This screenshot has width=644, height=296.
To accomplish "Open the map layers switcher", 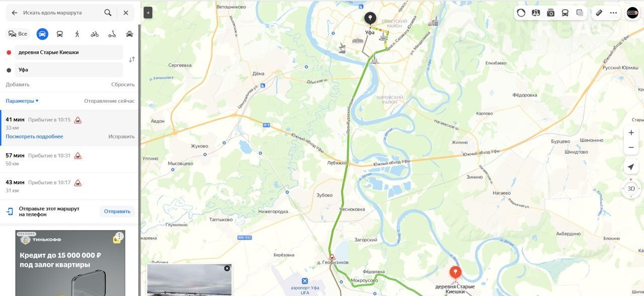I will tap(580, 13).
